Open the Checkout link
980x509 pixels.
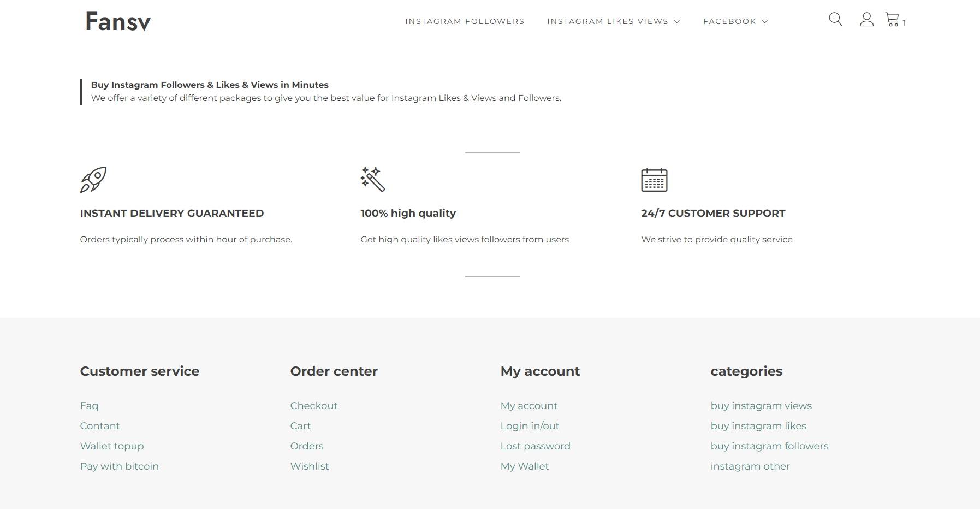(x=314, y=406)
